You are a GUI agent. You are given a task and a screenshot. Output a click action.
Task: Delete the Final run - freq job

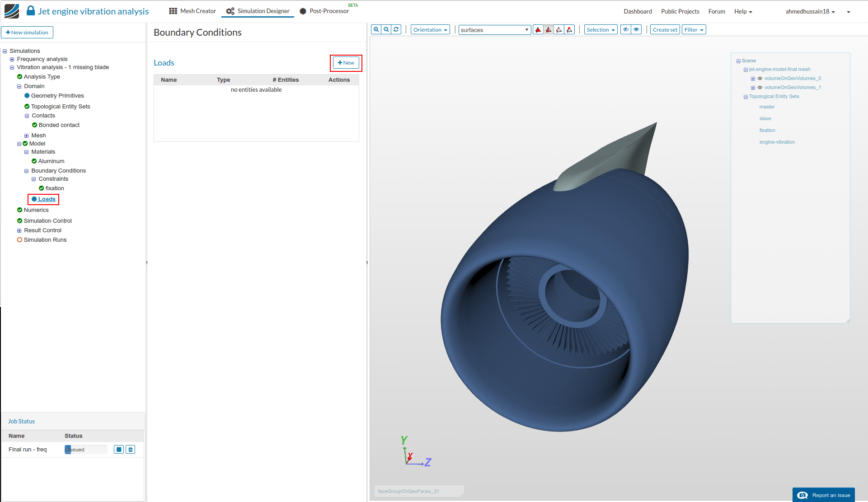(x=131, y=449)
